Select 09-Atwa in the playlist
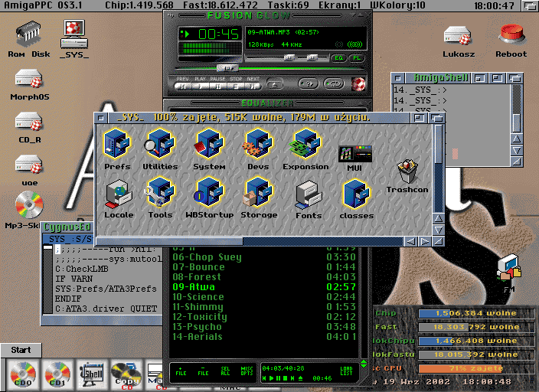Image resolution: width=539 pixels, height=392 pixels. pyautogui.click(x=264, y=287)
